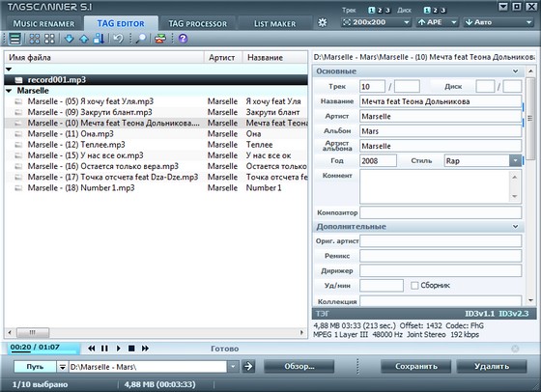Toggle the ID3v1.1 tag indicator
This screenshot has width=541, height=392.
[x=479, y=314]
